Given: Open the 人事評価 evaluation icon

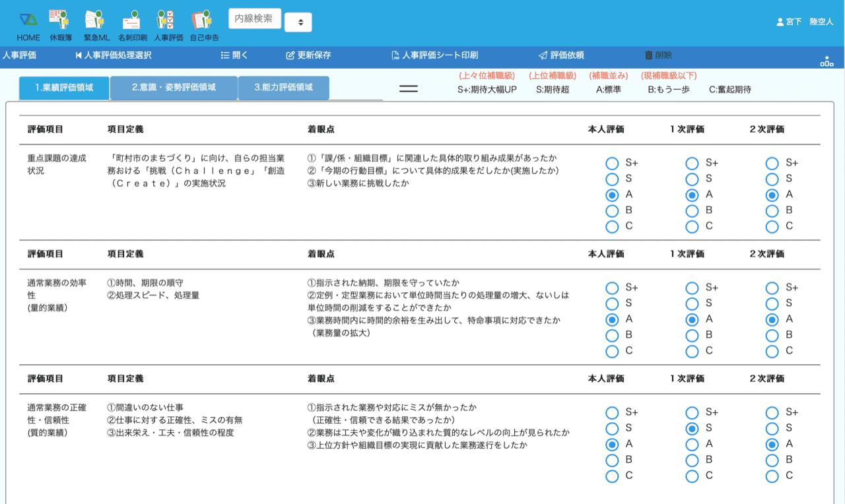Looking at the screenshot, I should click(168, 26).
